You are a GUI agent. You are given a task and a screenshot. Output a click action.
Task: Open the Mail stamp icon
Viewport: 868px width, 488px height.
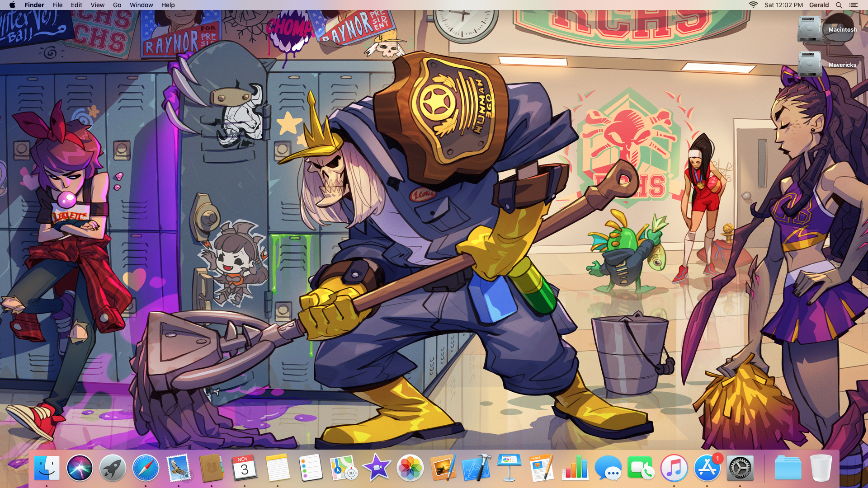coord(179,468)
